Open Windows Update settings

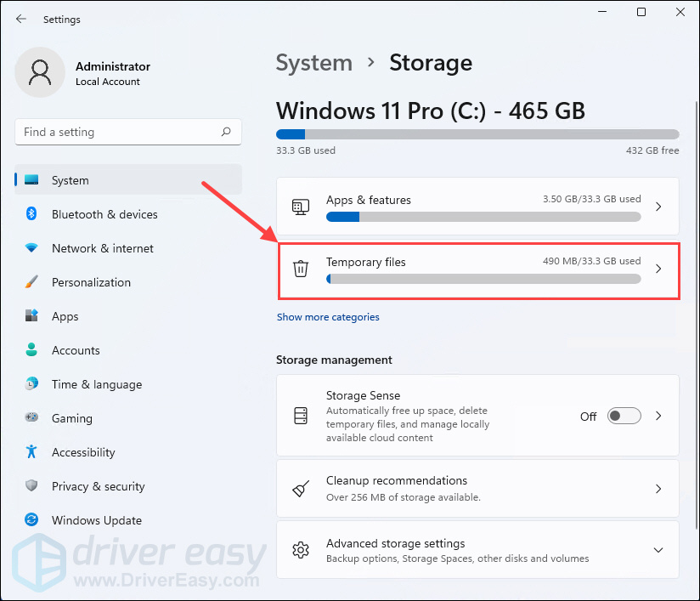click(128, 519)
